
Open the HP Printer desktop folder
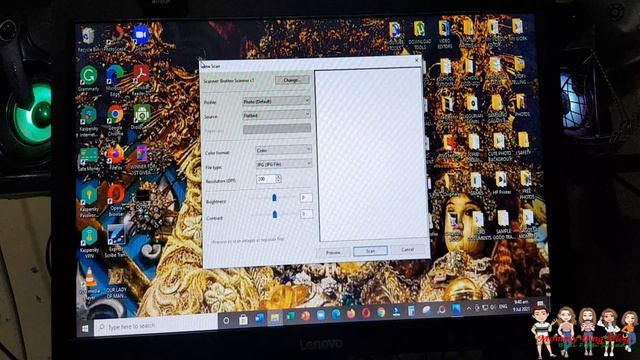click(502, 183)
